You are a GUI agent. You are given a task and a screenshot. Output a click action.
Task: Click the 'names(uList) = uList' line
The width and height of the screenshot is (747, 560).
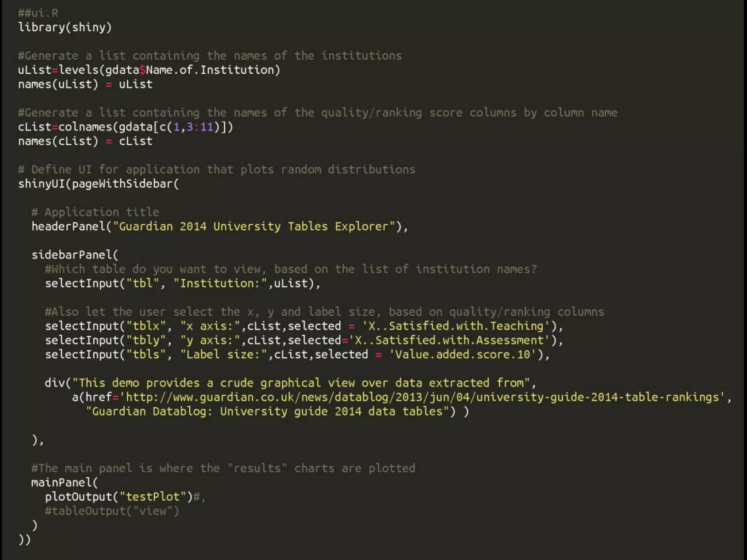(x=85, y=84)
